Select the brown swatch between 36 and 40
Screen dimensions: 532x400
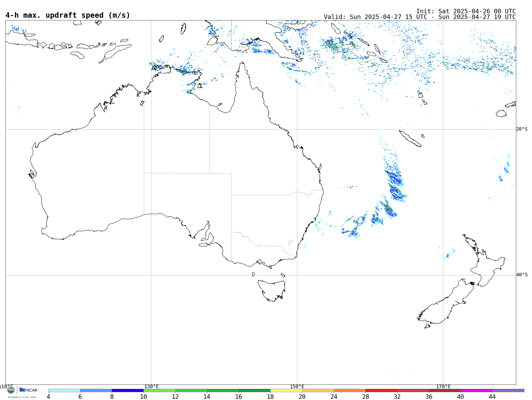pos(445,391)
